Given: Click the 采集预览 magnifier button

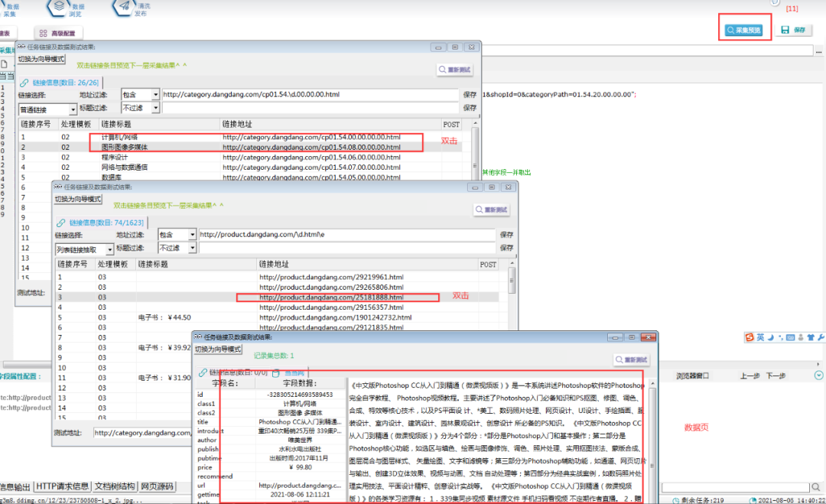Looking at the screenshot, I should pyautogui.click(x=744, y=30).
